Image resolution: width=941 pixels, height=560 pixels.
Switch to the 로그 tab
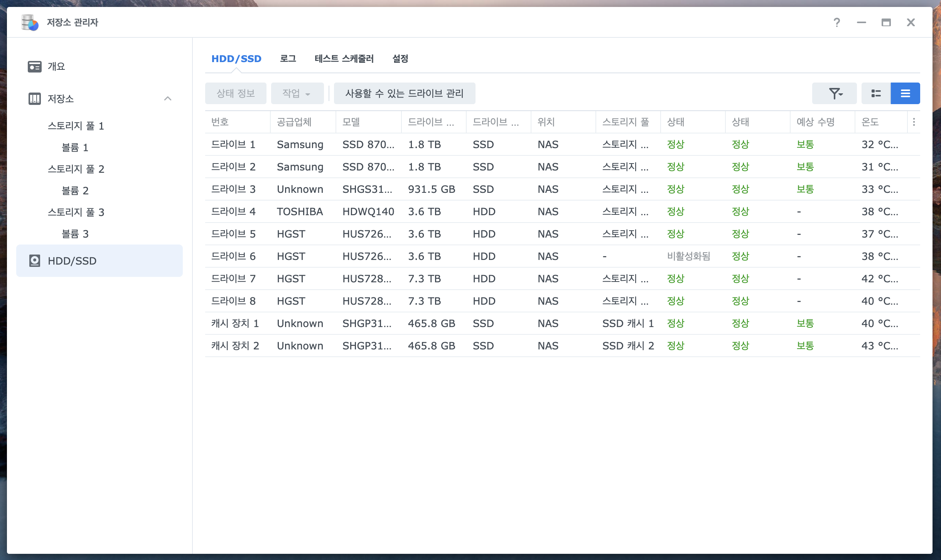(x=288, y=59)
